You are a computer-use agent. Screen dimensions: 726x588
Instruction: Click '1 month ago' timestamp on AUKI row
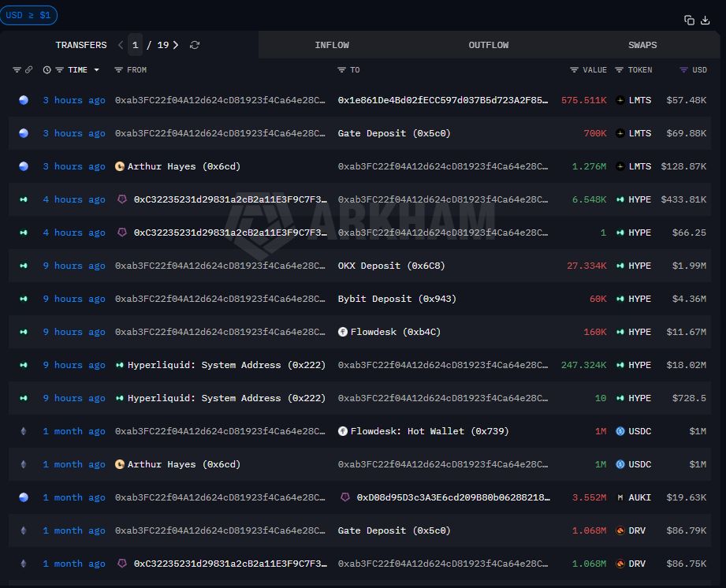(x=74, y=497)
